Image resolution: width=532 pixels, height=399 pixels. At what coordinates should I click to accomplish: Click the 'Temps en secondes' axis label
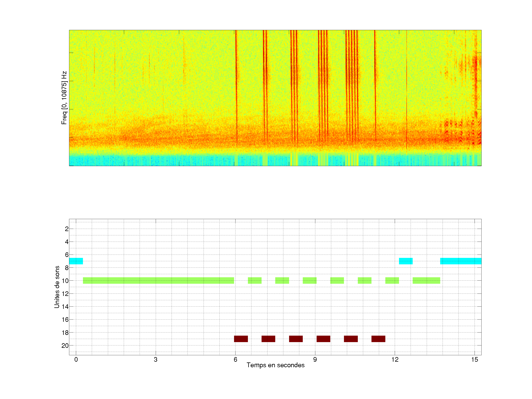coord(275,365)
